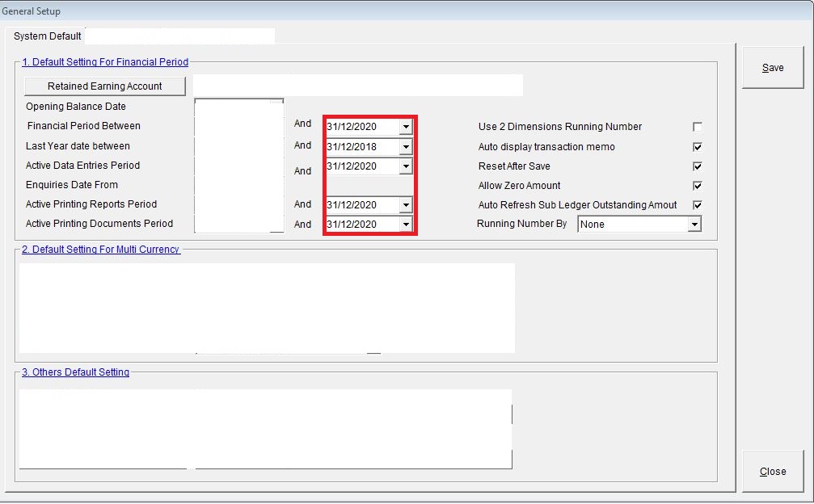
Task: Click the Retained Earning Account button
Action: click(x=105, y=86)
